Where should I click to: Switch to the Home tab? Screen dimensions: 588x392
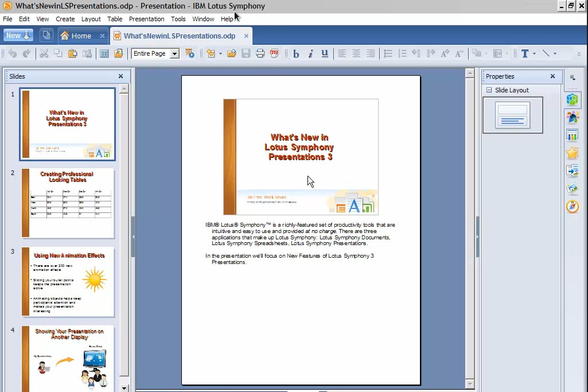[x=82, y=36]
